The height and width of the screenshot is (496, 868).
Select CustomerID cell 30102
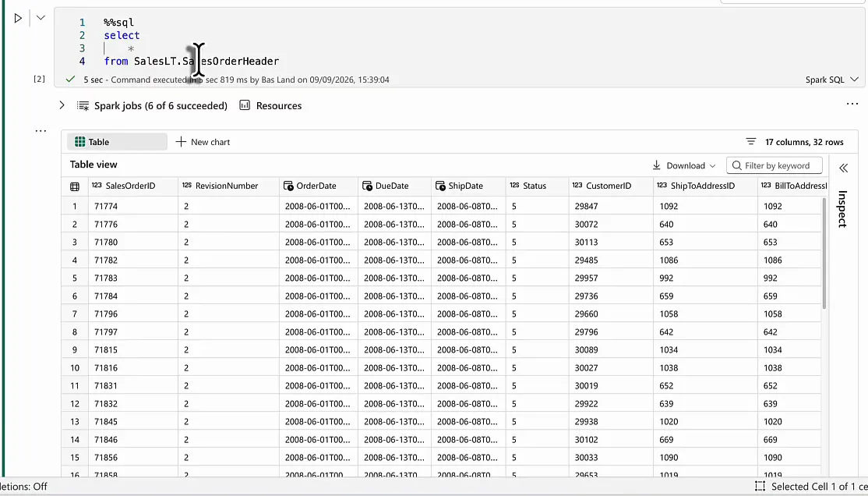(x=611, y=440)
